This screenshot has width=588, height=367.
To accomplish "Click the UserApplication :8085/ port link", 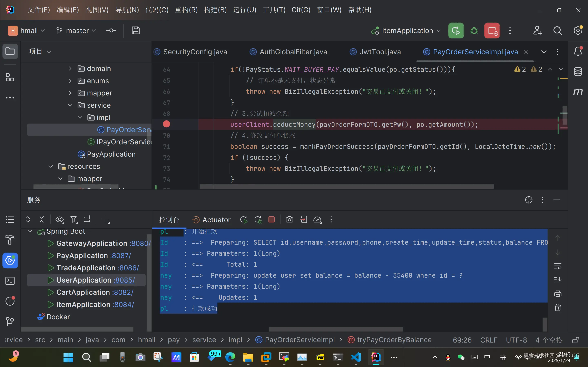I will pos(124,280).
